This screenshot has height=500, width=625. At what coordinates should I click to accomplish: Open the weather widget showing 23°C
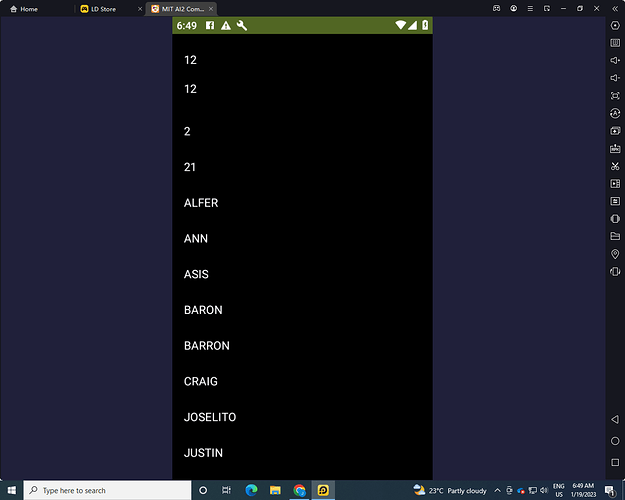tap(450, 490)
